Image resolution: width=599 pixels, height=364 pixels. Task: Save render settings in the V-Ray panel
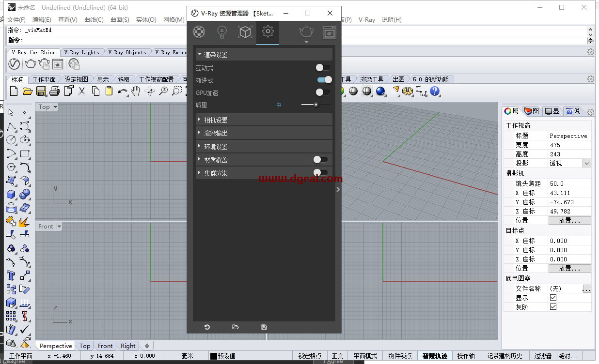click(264, 327)
